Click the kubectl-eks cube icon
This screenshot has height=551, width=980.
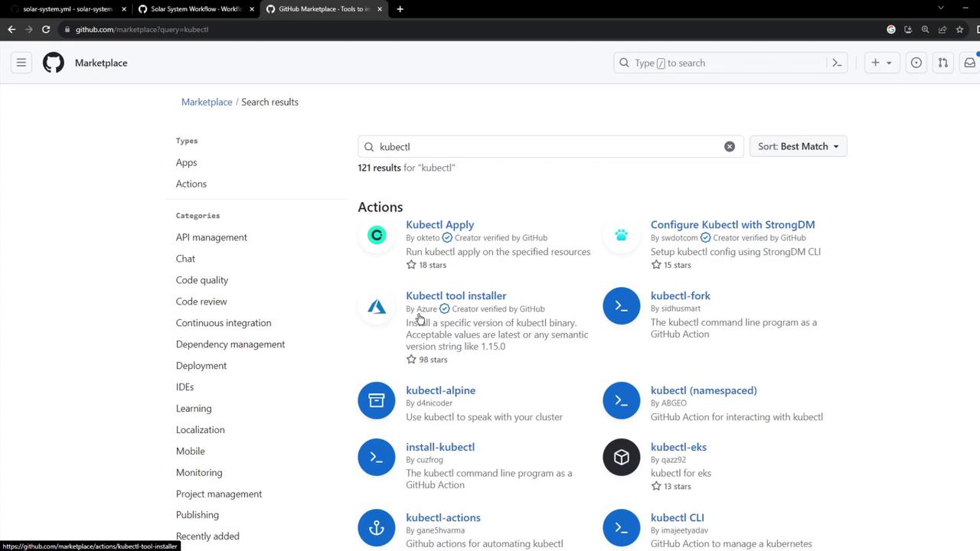coord(621,457)
